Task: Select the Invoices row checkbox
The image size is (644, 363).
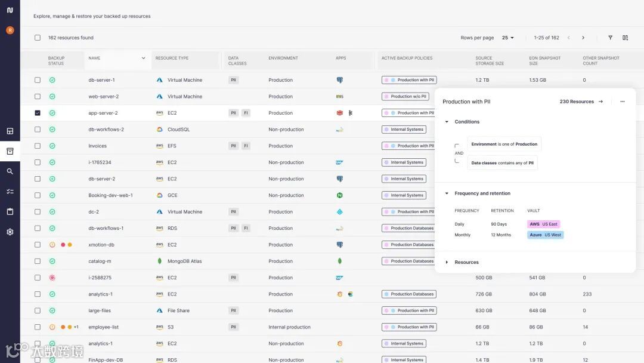Action: pos(38,146)
